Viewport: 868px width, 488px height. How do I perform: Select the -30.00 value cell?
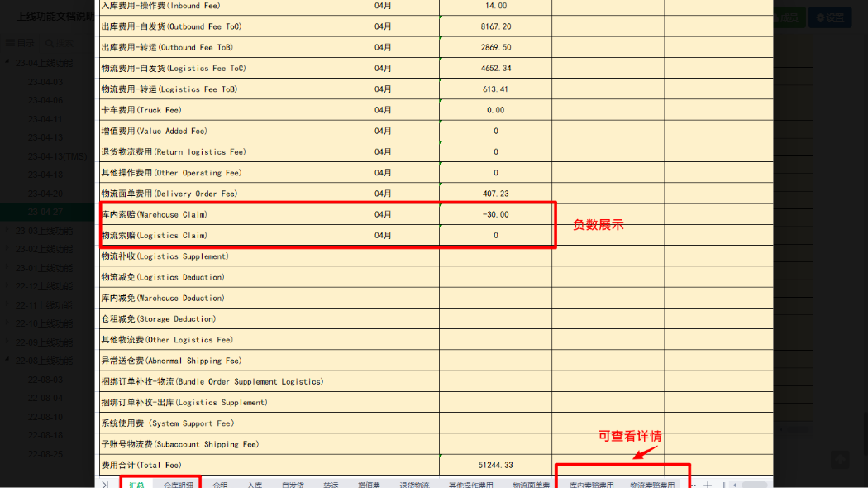point(495,214)
